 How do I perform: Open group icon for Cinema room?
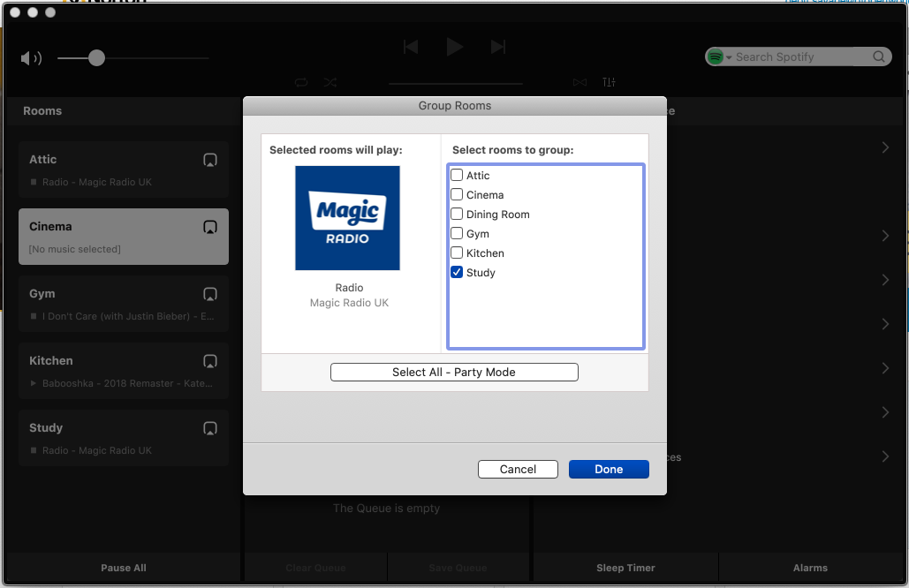(210, 227)
